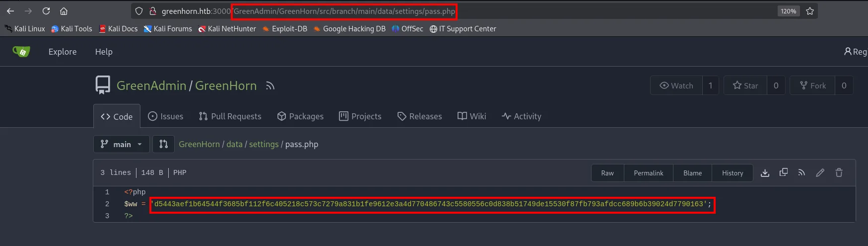Image resolution: width=868 pixels, height=246 pixels.
Task: Open the IT Support Center bookmark
Action: [463, 29]
